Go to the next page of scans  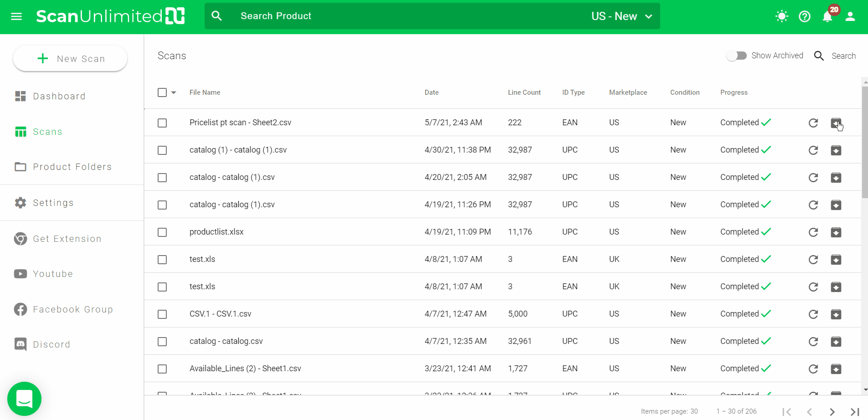[832, 412]
